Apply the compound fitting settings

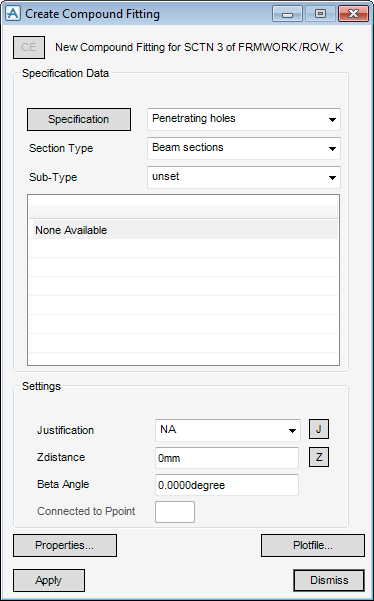[x=49, y=581]
